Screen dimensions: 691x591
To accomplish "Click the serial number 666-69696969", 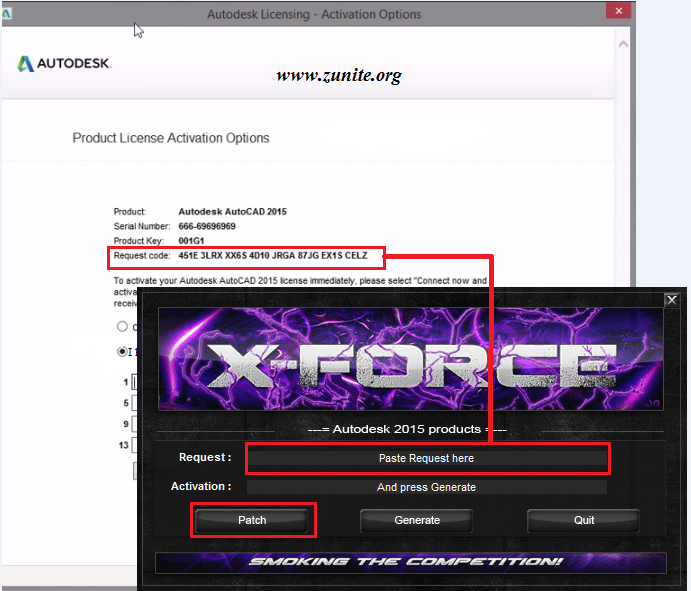I will click(x=207, y=226).
